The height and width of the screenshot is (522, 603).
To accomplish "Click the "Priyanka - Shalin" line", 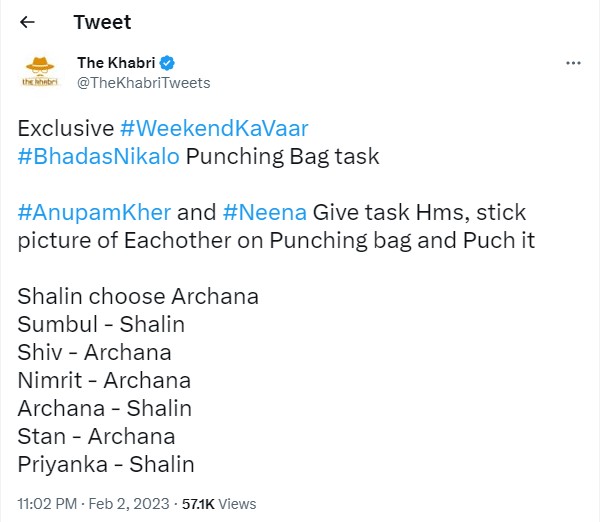I will (x=106, y=464).
